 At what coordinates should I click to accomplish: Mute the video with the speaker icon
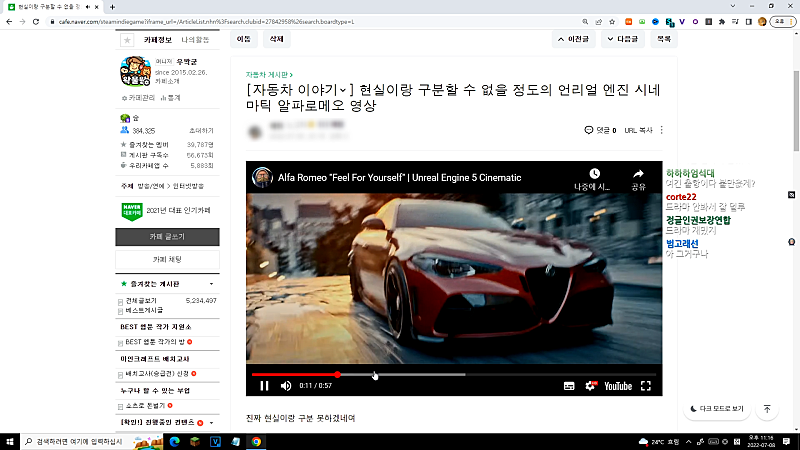286,386
